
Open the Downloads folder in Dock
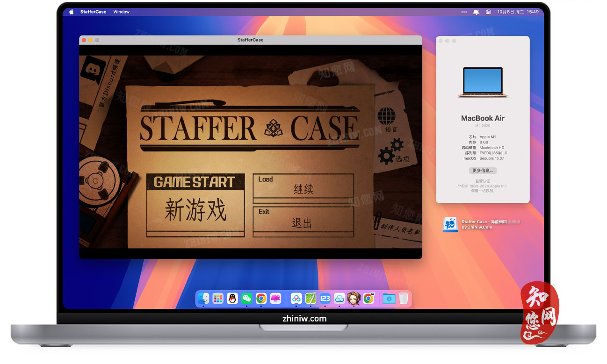click(389, 298)
